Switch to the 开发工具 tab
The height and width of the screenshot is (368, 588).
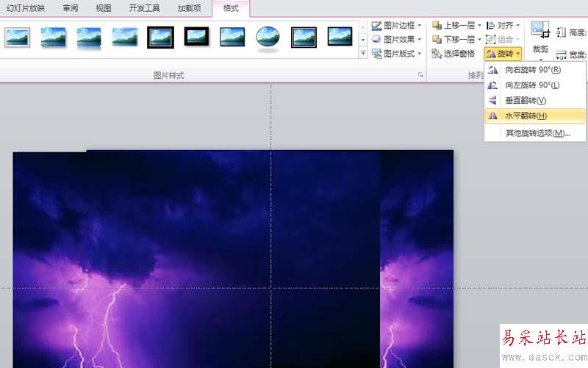click(144, 8)
